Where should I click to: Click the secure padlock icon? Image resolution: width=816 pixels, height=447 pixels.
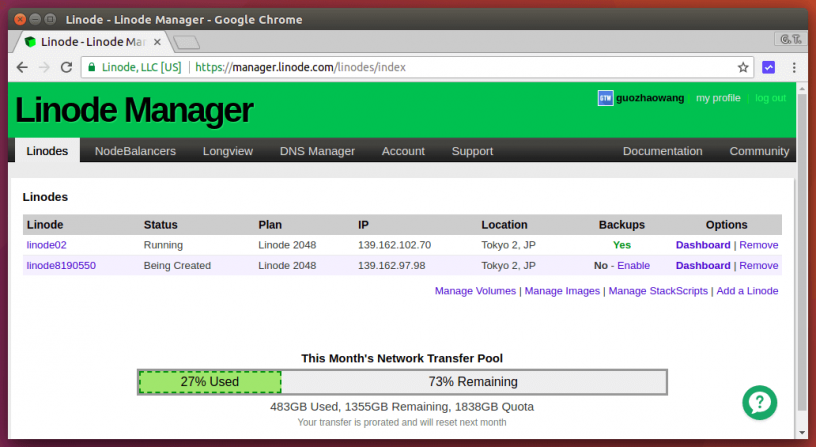[x=92, y=68]
